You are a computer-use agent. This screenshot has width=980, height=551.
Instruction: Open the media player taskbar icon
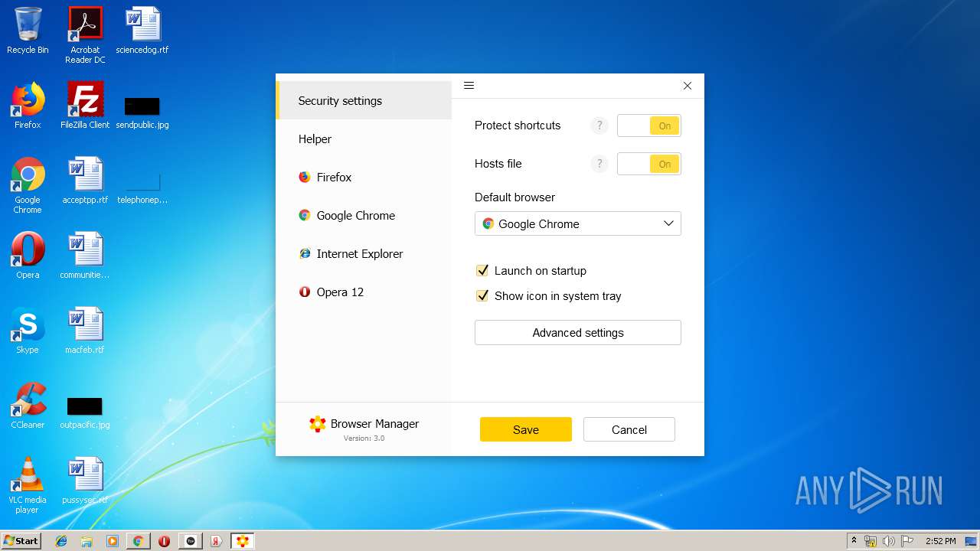click(113, 541)
